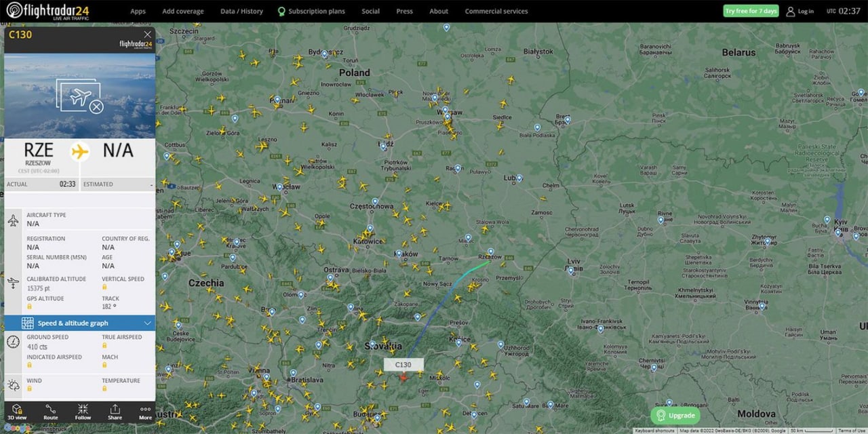
Task: Click the locked Vertical Speed padlock
Action: [105, 288]
